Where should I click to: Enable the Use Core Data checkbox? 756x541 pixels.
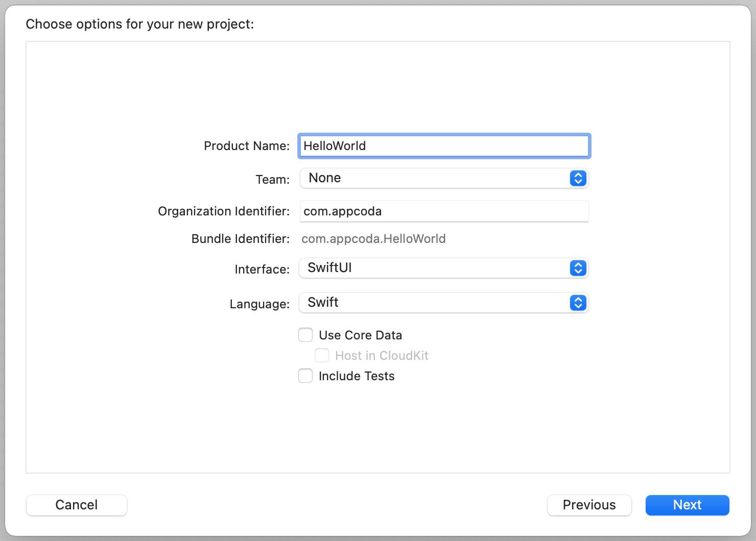pyautogui.click(x=305, y=335)
